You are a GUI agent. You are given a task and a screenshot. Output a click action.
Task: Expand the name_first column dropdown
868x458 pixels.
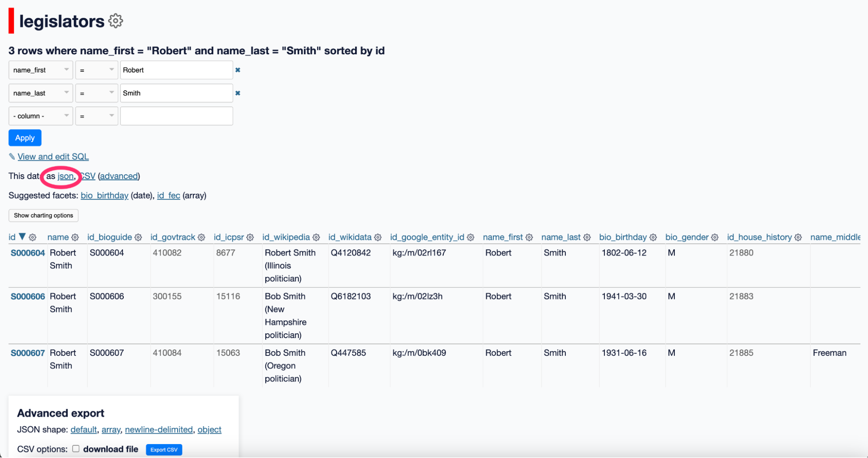tap(41, 70)
